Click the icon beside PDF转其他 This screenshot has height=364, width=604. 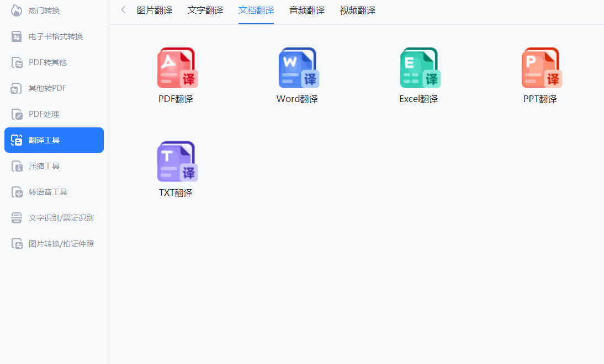(x=17, y=62)
